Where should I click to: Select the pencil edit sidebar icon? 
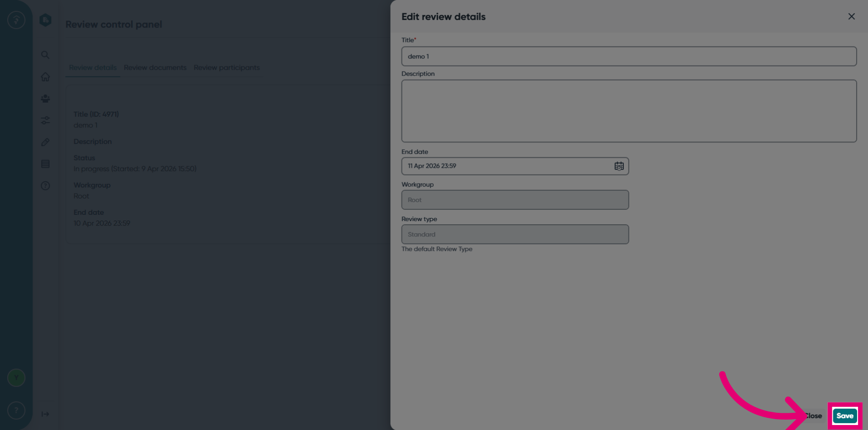click(45, 142)
